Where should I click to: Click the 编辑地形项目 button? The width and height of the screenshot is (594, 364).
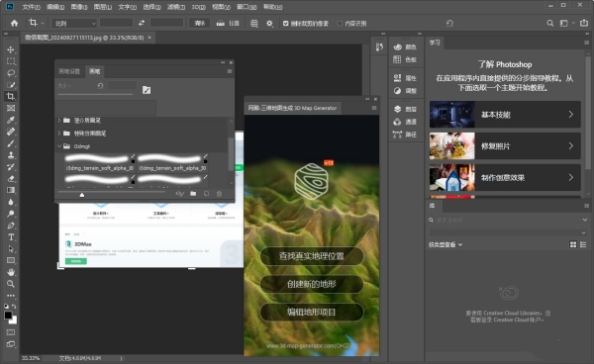(312, 312)
